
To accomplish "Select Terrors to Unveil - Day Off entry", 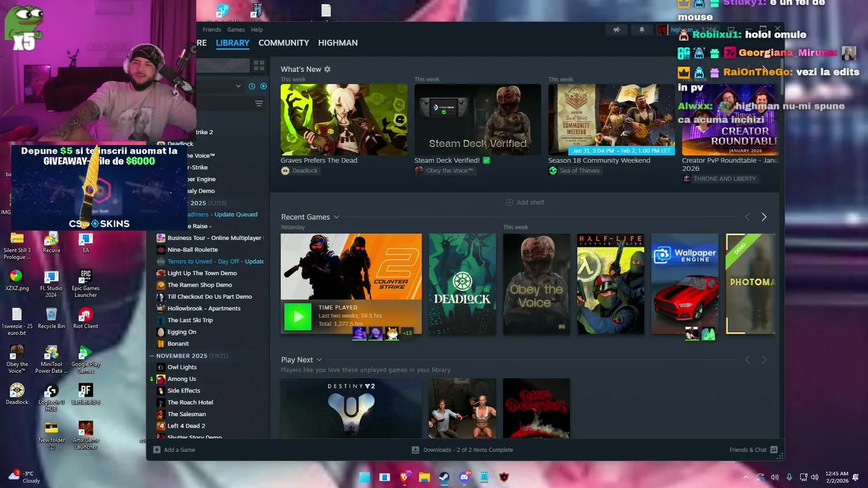I will 210,262.
